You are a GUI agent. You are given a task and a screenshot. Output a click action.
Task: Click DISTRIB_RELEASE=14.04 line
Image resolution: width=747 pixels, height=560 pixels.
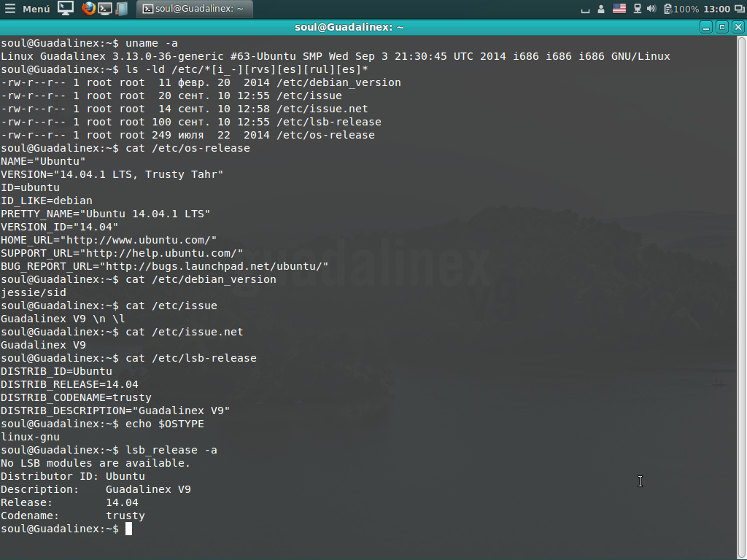pos(69,384)
